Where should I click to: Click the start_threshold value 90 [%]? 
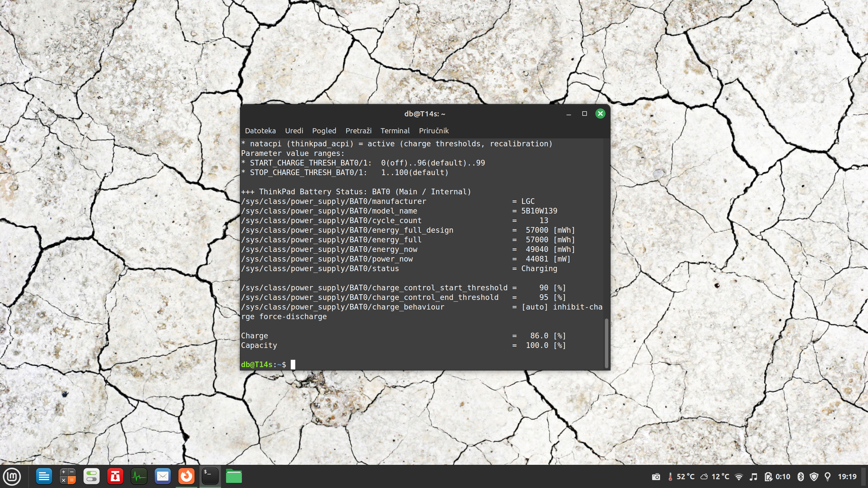(553, 288)
